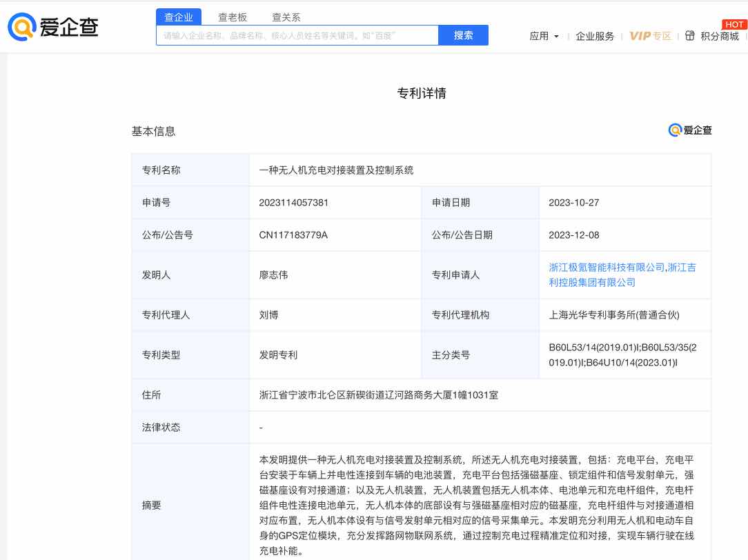The height and width of the screenshot is (560, 748).
Task: Click the 专利类型 label cell
Action: click(x=190, y=355)
